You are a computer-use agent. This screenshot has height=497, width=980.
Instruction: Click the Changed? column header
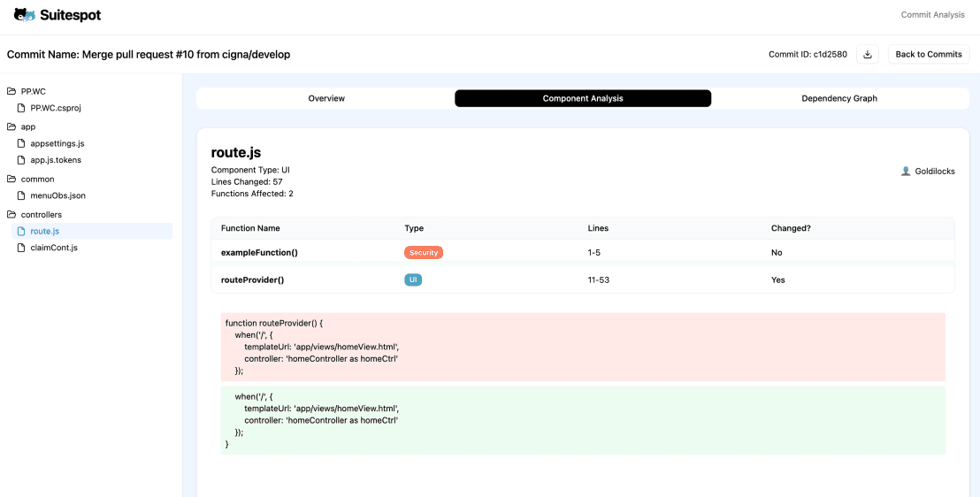pos(791,228)
